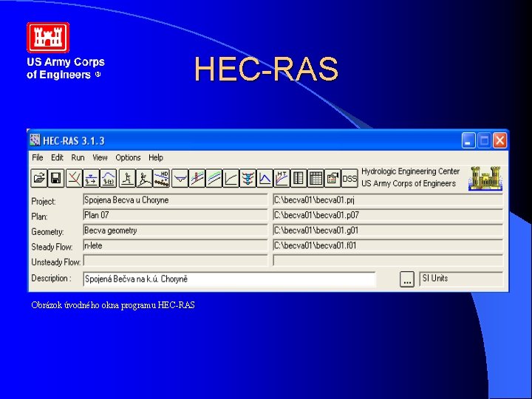Open the Run menu

[x=78, y=158]
